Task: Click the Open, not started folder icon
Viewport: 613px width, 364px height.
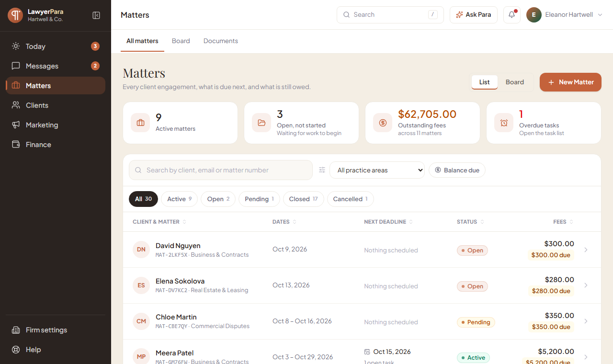Action: (261, 123)
